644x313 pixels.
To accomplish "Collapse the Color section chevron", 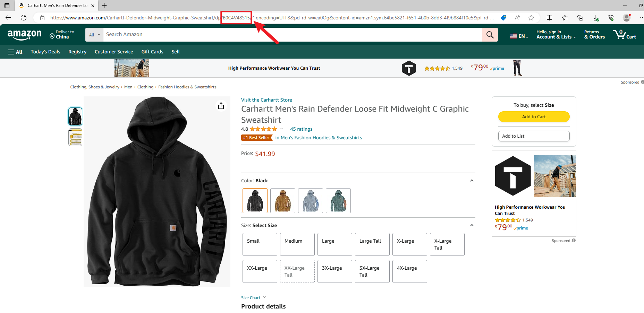I will pyautogui.click(x=472, y=181).
